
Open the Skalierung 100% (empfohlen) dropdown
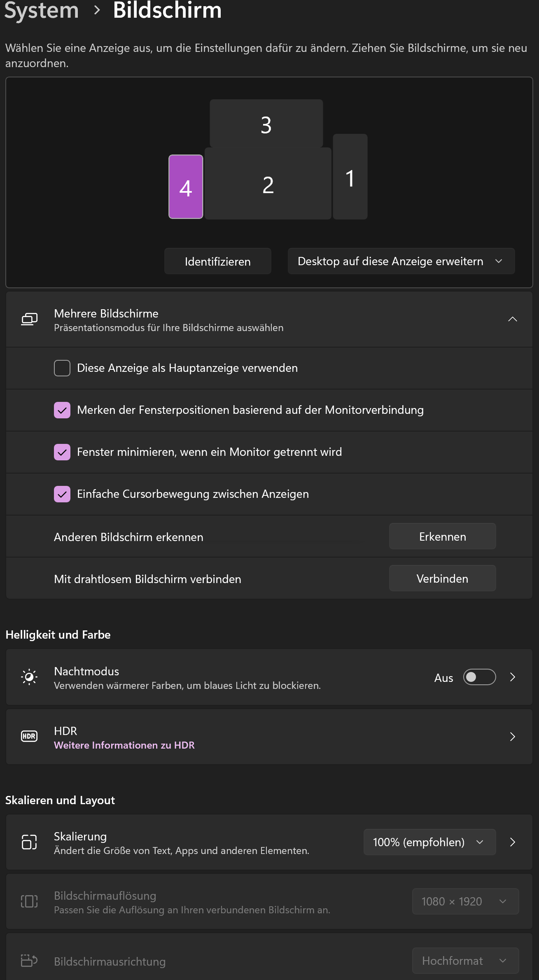click(429, 842)
